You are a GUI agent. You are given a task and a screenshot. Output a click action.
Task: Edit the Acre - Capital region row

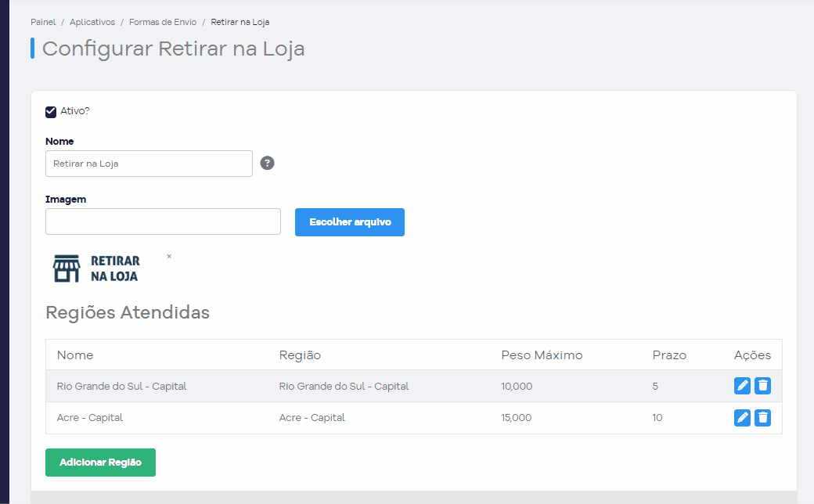click(742, 418)
